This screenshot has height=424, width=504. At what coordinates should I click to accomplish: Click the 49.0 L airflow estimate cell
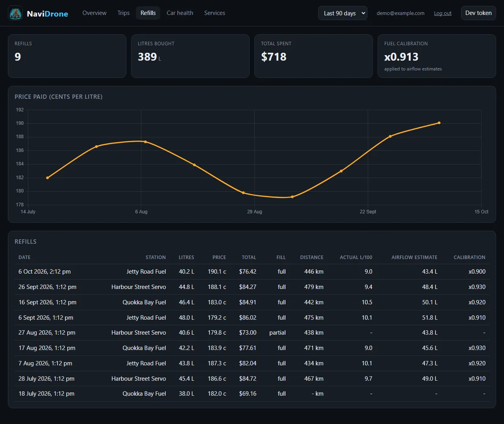click(x=430, y=379)
